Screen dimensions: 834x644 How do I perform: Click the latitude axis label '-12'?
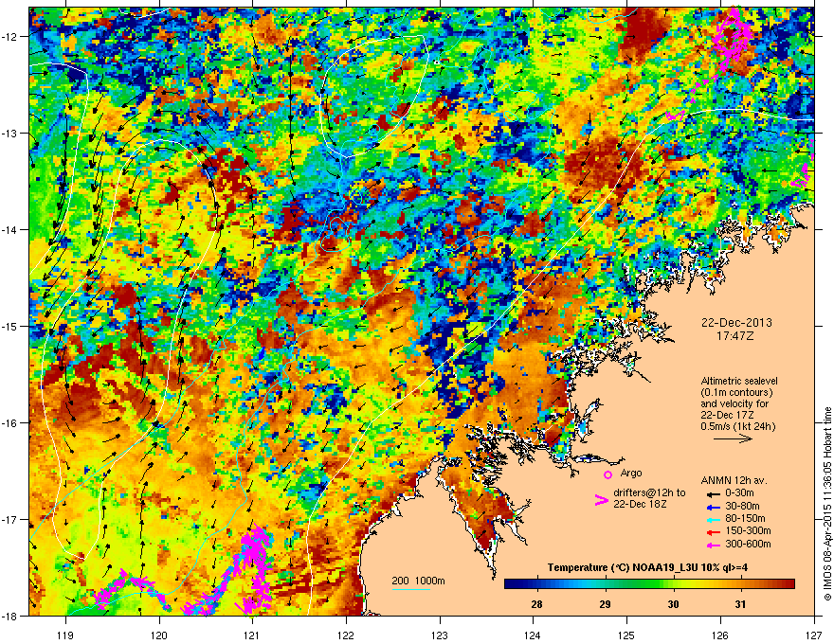(9, 37)
